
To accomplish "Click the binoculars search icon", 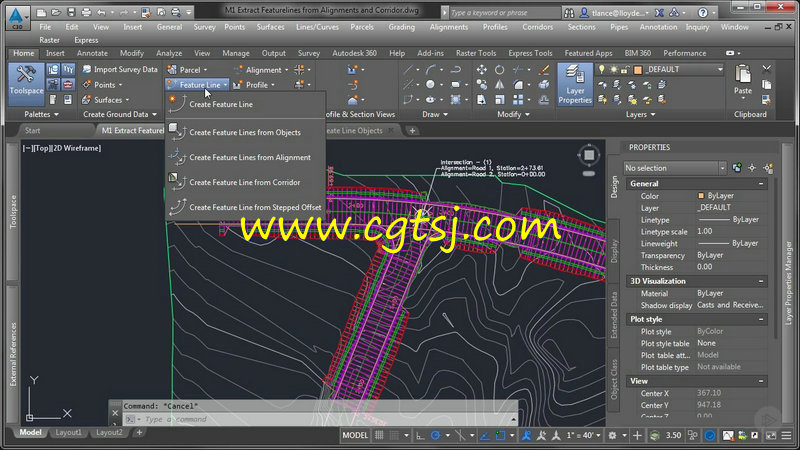I will pos(569,13).
